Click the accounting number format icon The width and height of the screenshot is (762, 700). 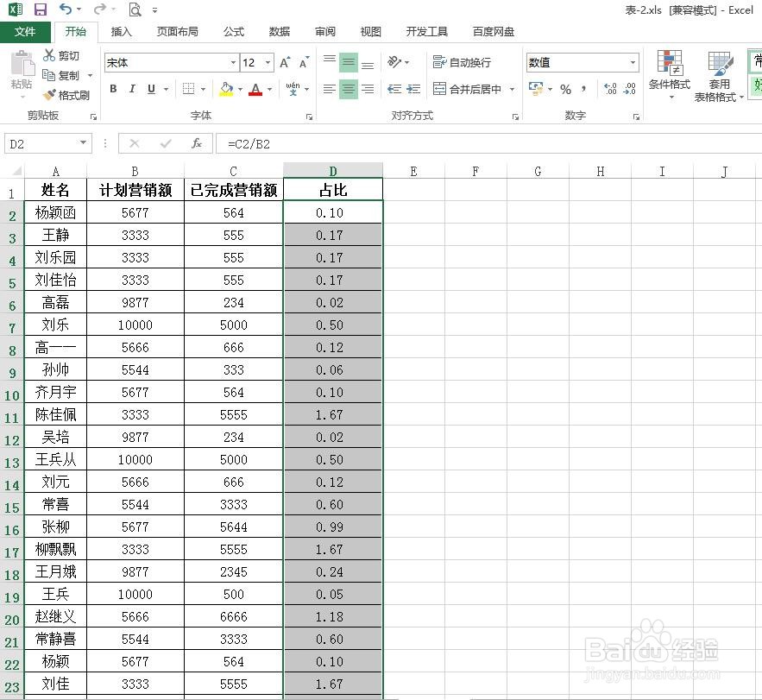pos(536,89)
